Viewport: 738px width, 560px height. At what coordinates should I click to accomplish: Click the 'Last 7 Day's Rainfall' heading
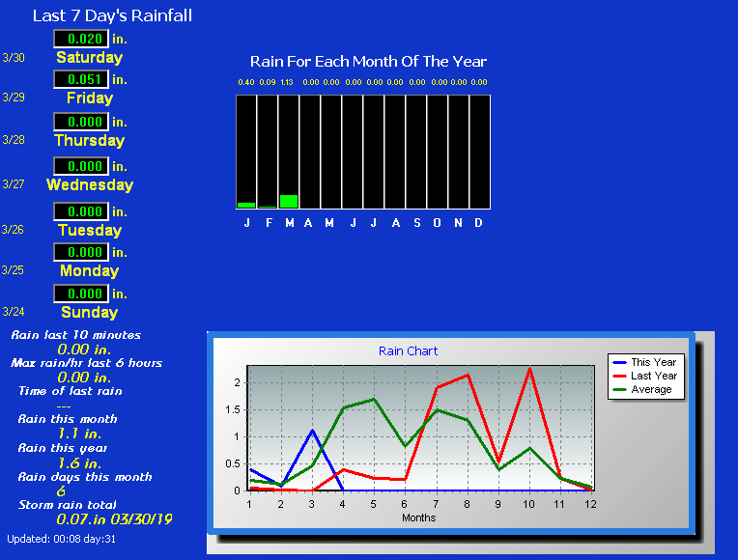tap(112, 16)
